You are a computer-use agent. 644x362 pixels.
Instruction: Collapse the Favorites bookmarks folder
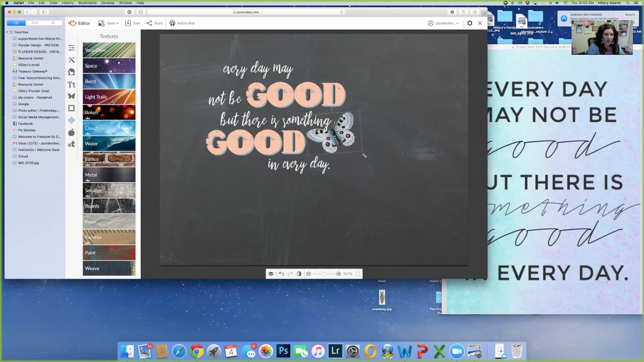(x=8, y=32)
